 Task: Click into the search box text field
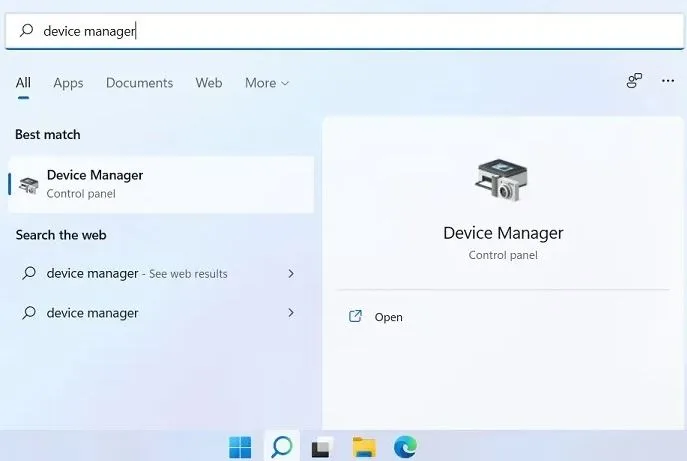pyautogui.click(x=344, y=31)
